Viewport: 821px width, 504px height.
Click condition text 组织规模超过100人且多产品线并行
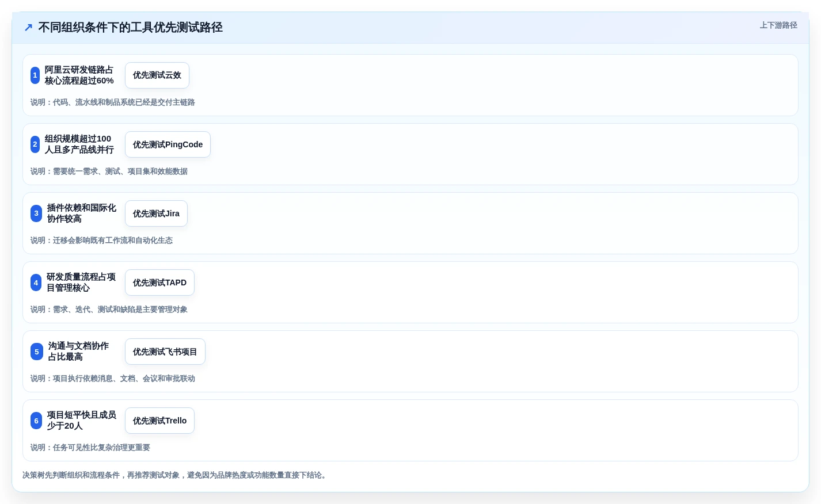[x=79, y=144]
